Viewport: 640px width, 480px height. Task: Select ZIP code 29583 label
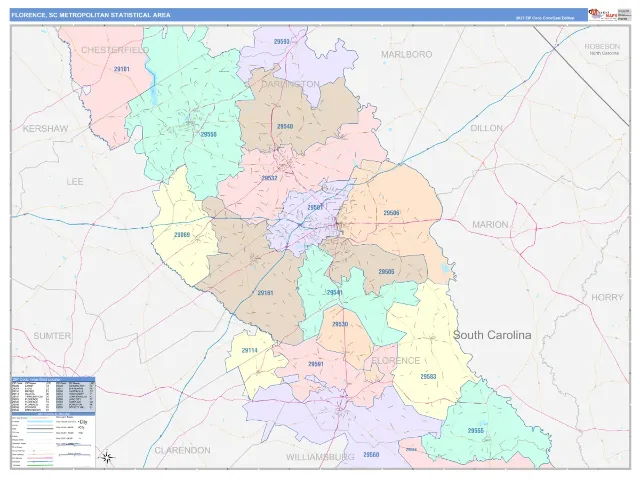tap(428, 377)
